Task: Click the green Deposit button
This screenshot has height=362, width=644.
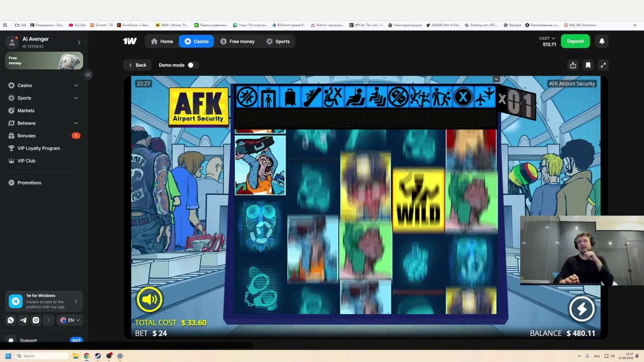Action: 576,41
